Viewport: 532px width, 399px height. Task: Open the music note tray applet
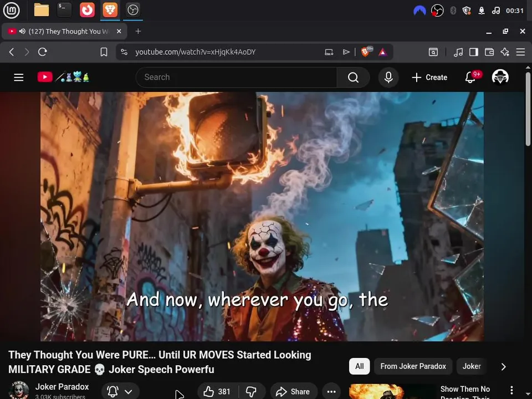(x=495, y=11)
